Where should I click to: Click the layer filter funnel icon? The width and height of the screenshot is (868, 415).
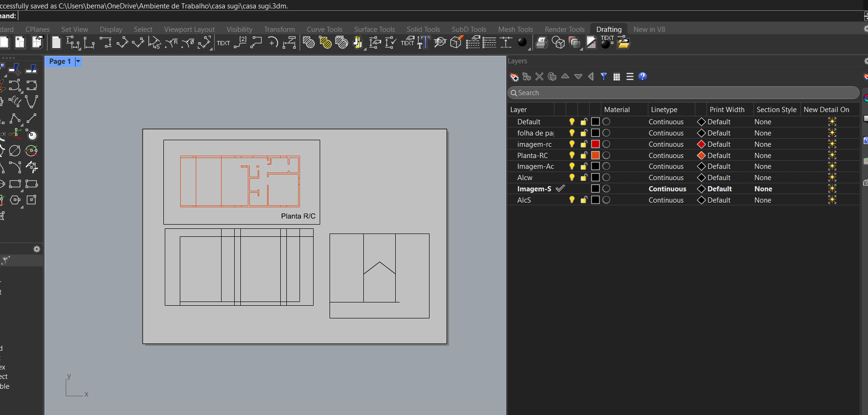pyautogui.click(x=604, y=76)
